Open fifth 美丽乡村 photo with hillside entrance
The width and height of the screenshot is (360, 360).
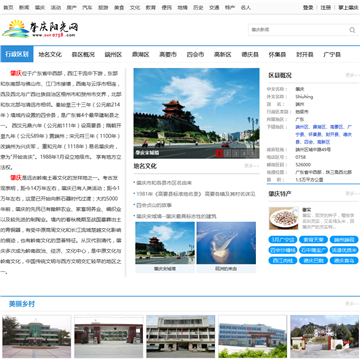pyautogui.click(x=325, y=337)
